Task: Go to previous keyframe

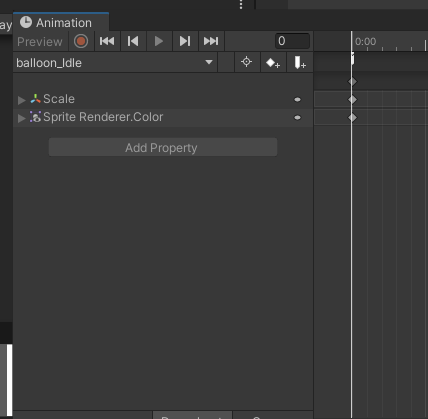Action: tap(133, 41)
